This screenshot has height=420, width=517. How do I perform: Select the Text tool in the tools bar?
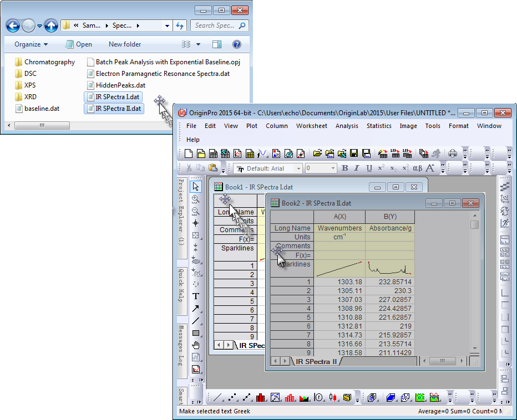196,296
